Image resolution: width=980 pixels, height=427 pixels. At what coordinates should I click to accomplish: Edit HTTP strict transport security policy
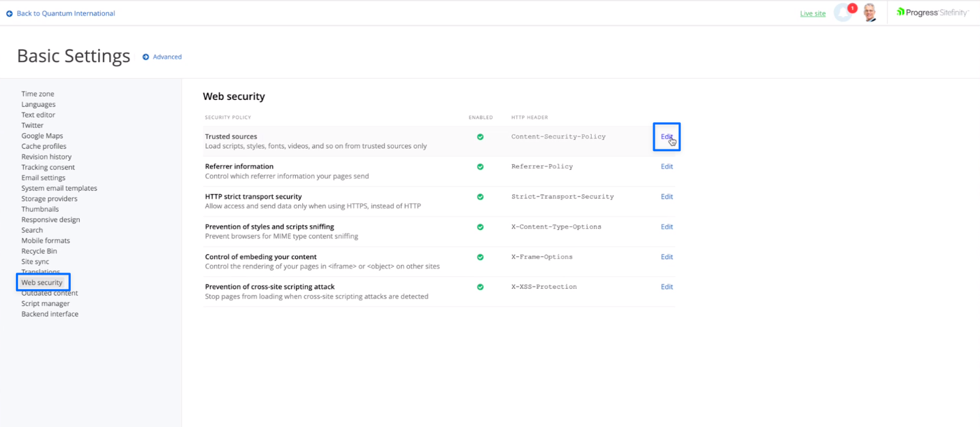(667, 197)
